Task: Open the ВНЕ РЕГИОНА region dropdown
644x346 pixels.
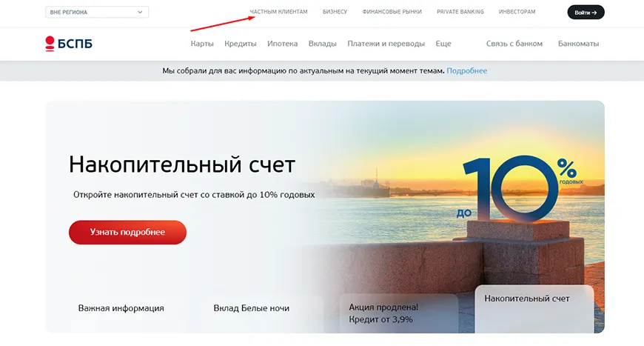Action: coord(97,13)
